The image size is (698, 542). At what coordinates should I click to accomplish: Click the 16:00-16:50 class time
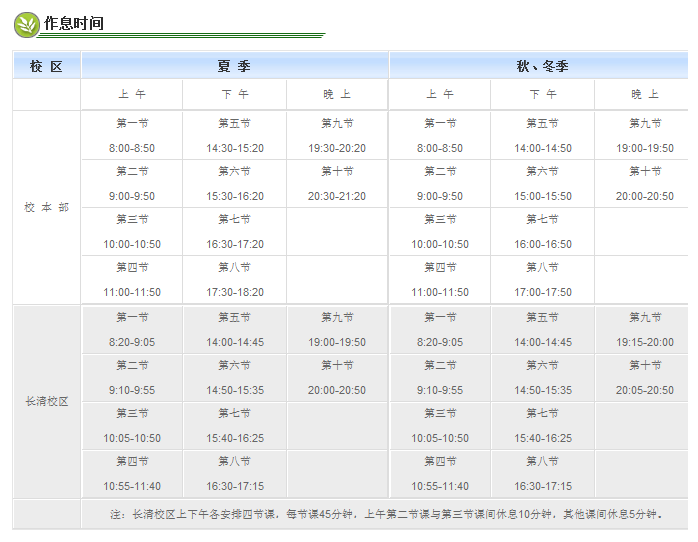coord(543,244)
